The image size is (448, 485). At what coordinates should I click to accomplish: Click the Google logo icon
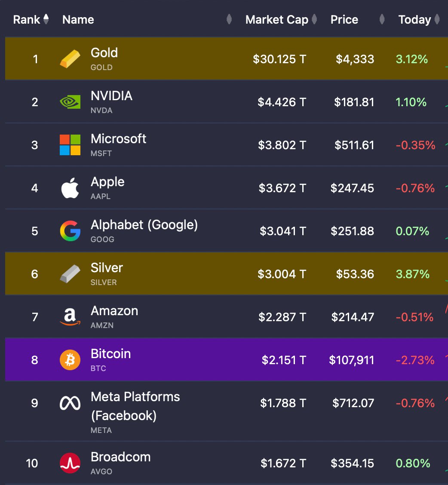click(70, 231)
